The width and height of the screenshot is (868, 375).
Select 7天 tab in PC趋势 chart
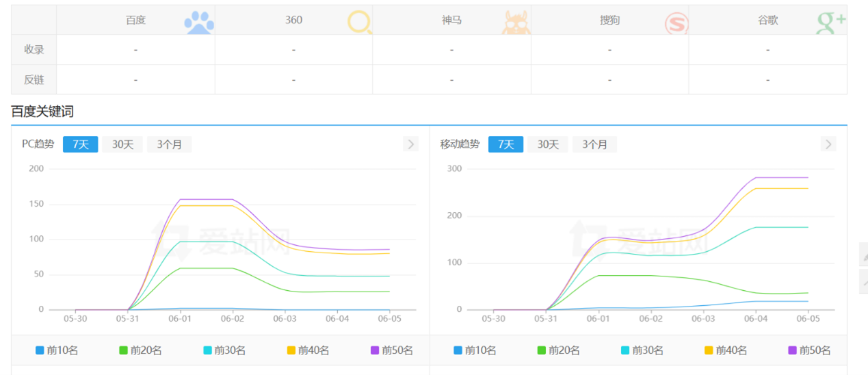coord(81,144)
